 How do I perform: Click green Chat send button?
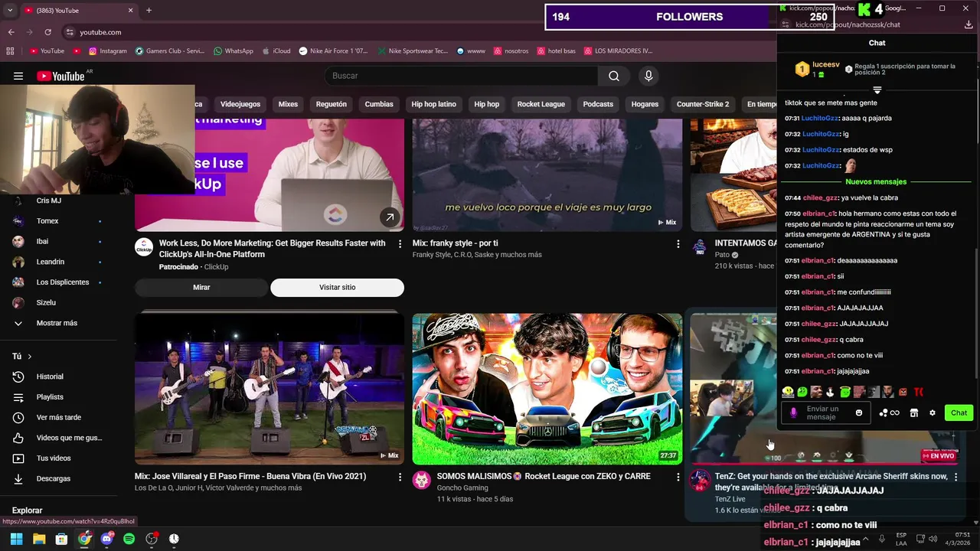(x=959, y=413)
